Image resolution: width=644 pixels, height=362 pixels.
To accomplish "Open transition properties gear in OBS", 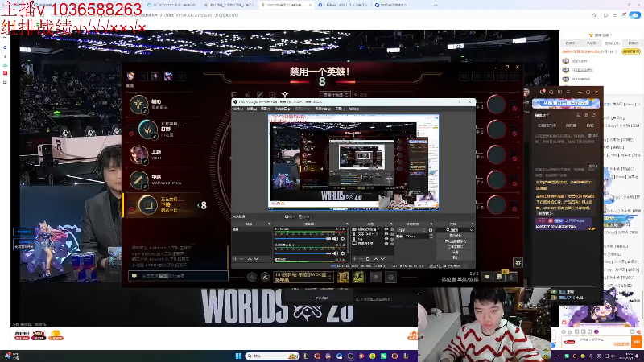I will [x=431, y=230].
